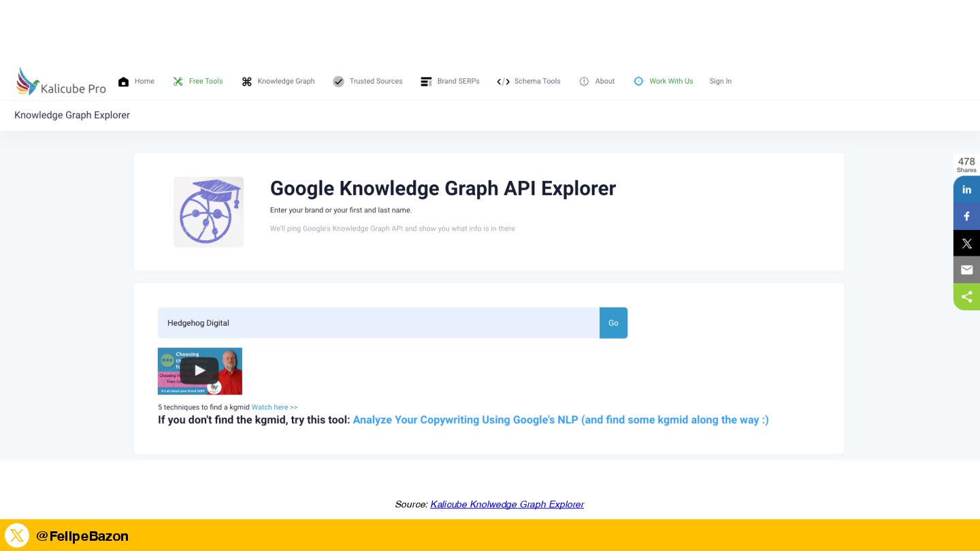This screenshot has width=980, height=551.
Task: Click the @FelipeBazon handle text
Action: [x=82, y=536]
